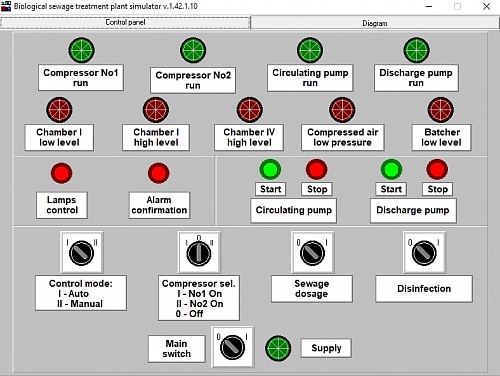Push the red Discharge pump Stop button
The width and height of the screenshot is (500, 376).
[437, 169]
